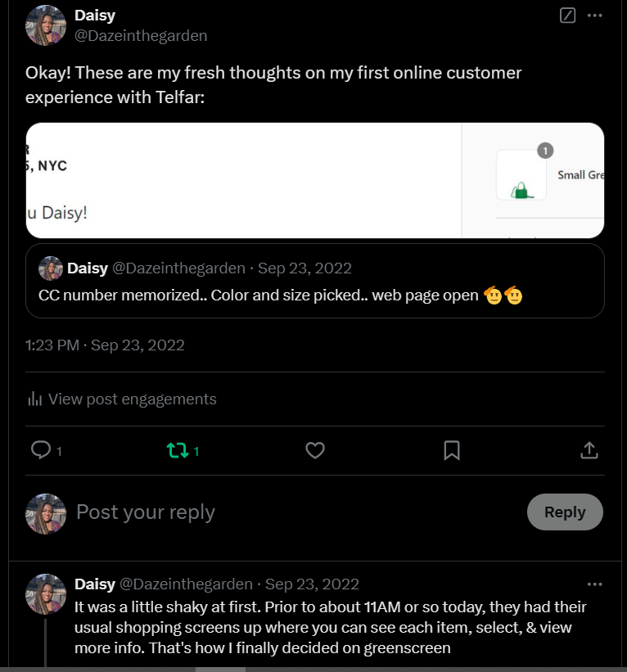Open more options on the thread reply
This screenshot has width=627, height=672.
594,584
